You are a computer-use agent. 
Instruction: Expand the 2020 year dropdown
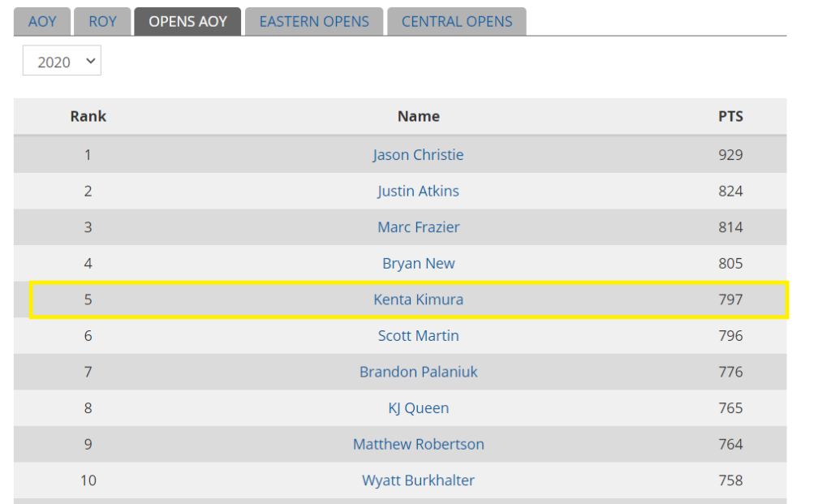coord(62,61)
